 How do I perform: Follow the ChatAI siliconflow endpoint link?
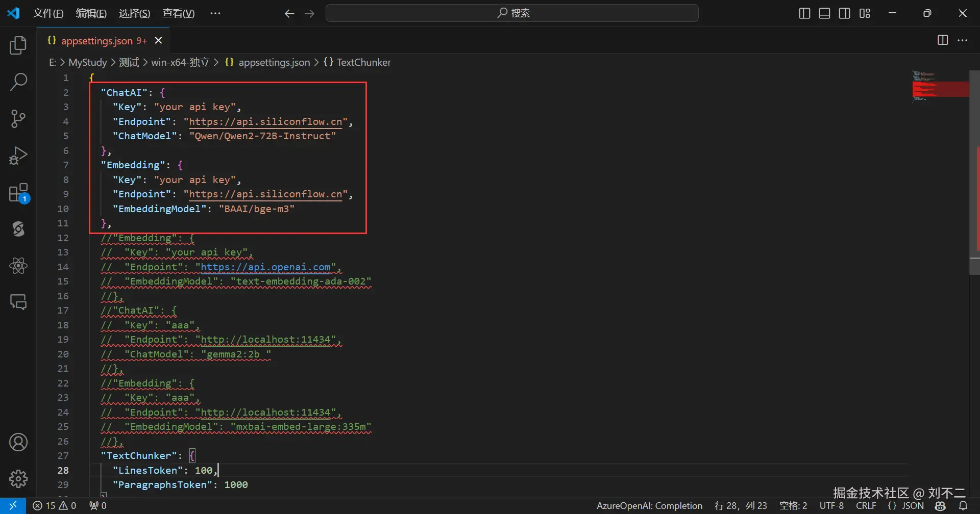(x=266, y=122)
